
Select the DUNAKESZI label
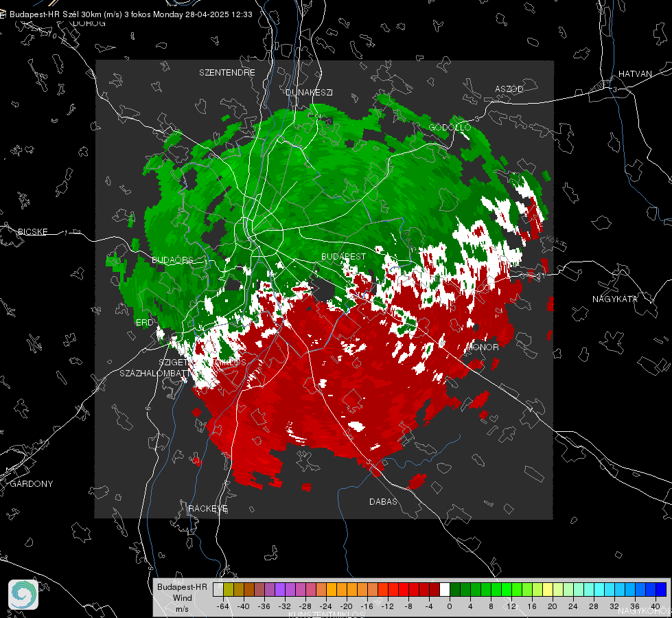[x=309, y=92]
